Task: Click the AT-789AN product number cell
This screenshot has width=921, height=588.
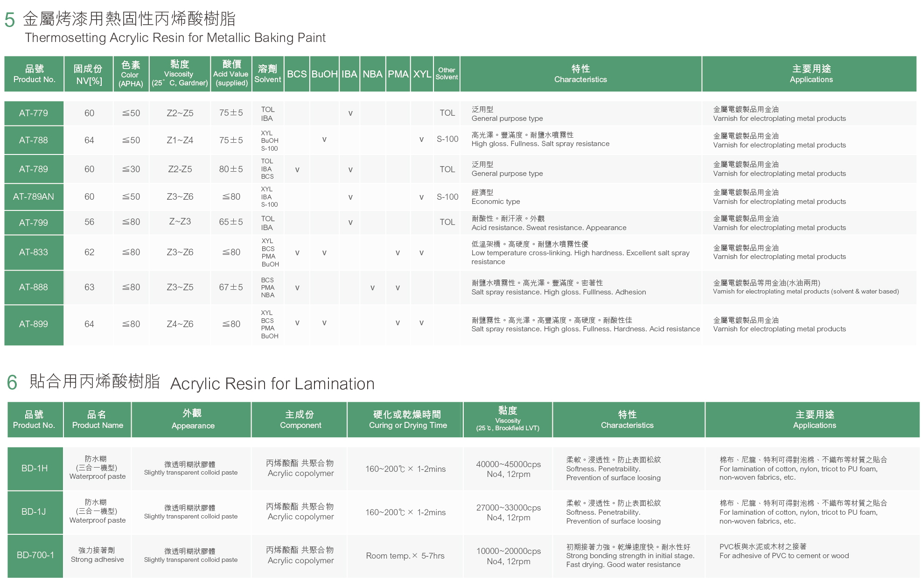Action: [34, 196]
